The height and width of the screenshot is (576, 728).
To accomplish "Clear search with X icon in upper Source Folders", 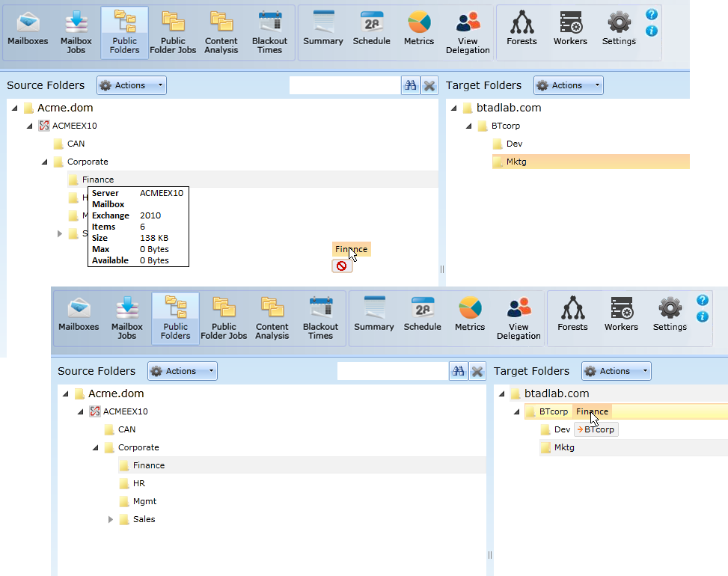I will 429,85.
